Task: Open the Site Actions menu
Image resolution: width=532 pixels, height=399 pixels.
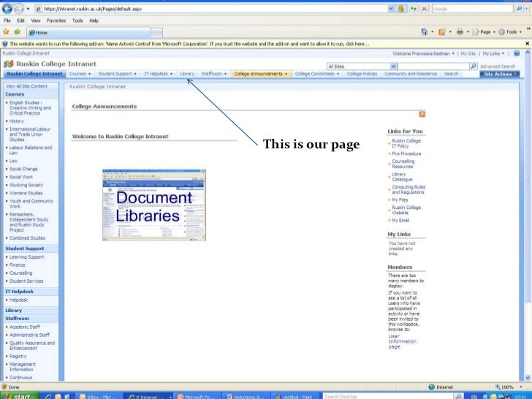Action: click(x=499, y=74)
